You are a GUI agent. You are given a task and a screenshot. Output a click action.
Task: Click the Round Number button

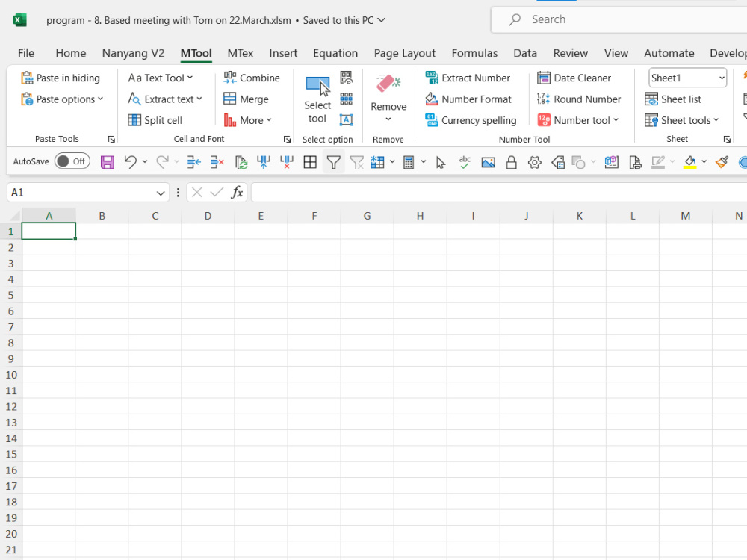579,99
